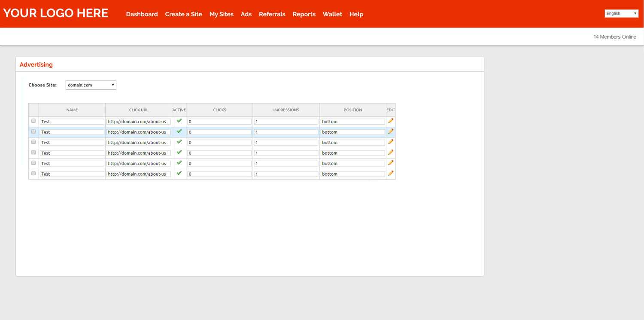Open the Reports menu item

tap(304, 14)
